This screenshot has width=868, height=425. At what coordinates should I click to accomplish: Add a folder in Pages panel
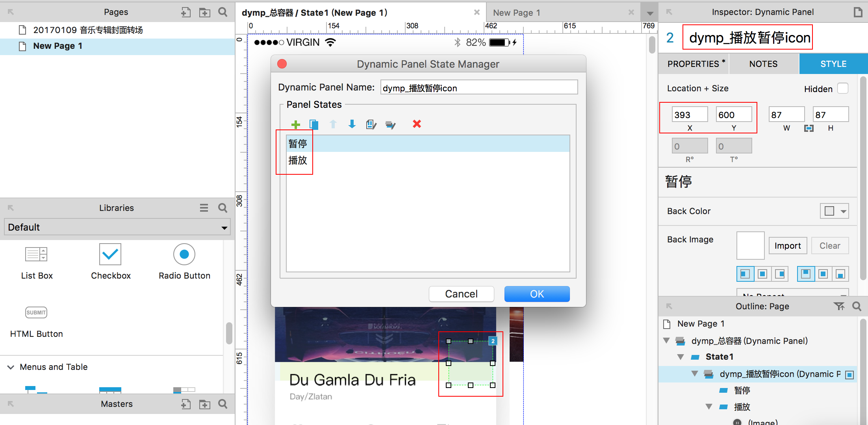coord(204,12)
